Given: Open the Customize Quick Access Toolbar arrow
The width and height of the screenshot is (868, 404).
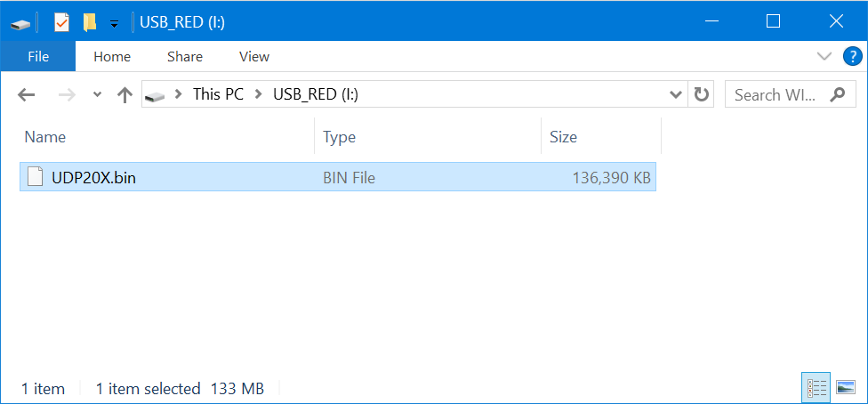Looking at the screenshot, I should pos(114,23).
